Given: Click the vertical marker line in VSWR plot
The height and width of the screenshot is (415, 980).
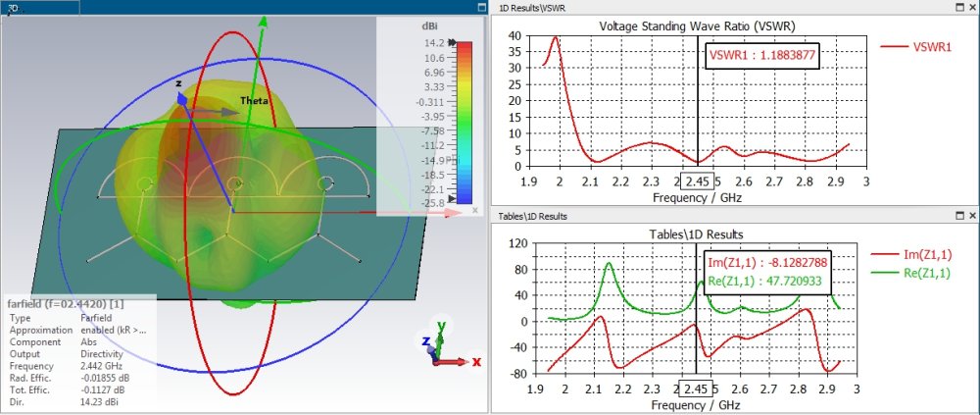Looking at the screenshot, I should click(698, 100).
